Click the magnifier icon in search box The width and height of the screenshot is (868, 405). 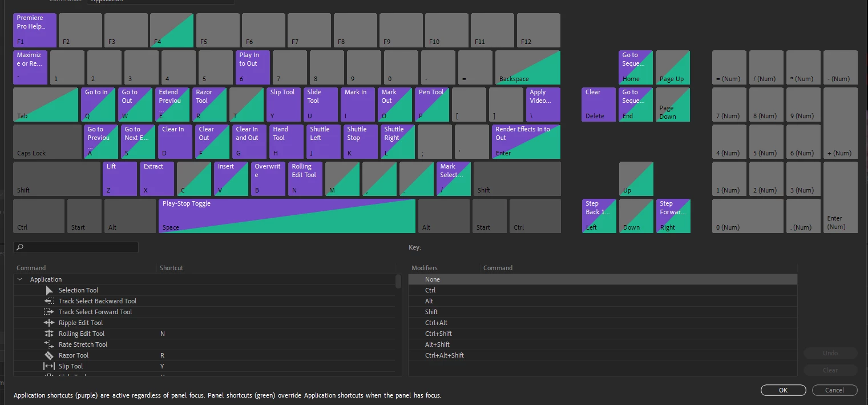click(20, 247)
